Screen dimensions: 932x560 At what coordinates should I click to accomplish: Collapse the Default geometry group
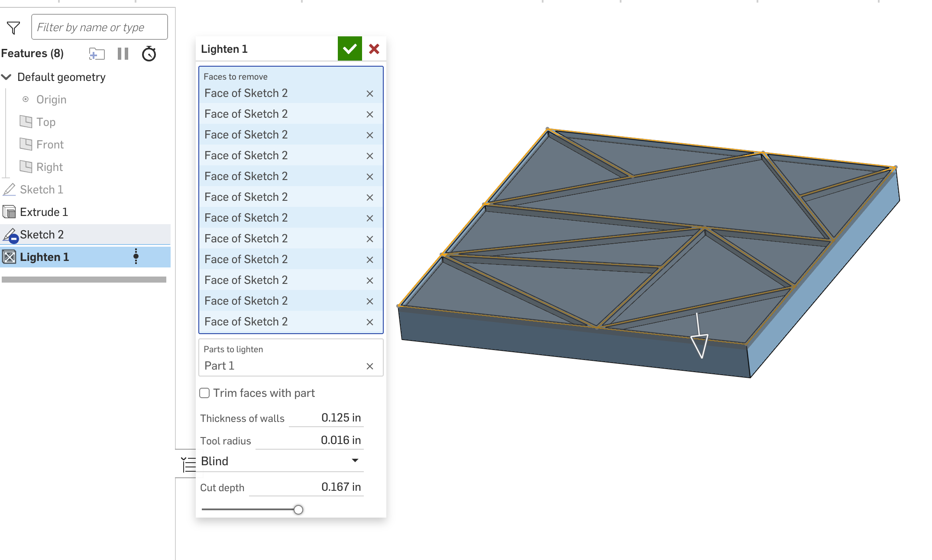point(6,77)
